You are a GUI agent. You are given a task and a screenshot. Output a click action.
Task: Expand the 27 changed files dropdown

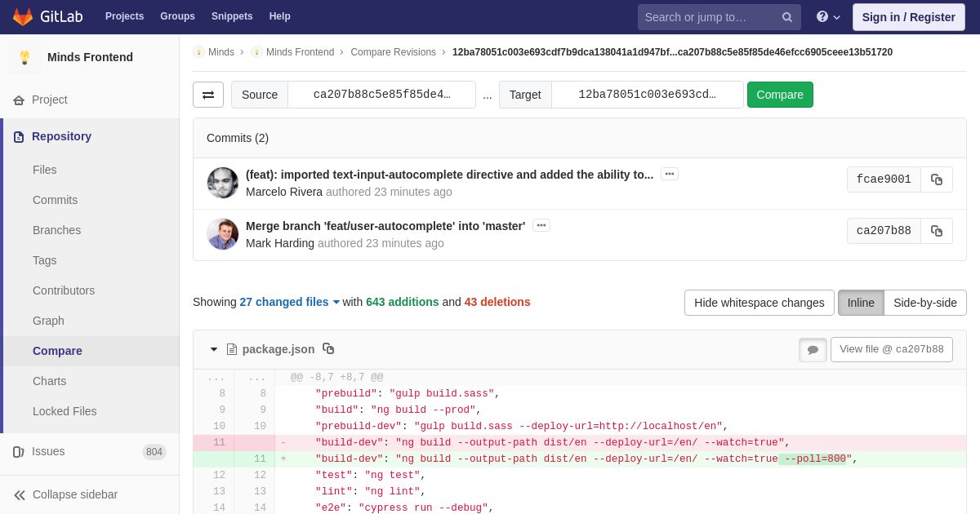(289, 302)
